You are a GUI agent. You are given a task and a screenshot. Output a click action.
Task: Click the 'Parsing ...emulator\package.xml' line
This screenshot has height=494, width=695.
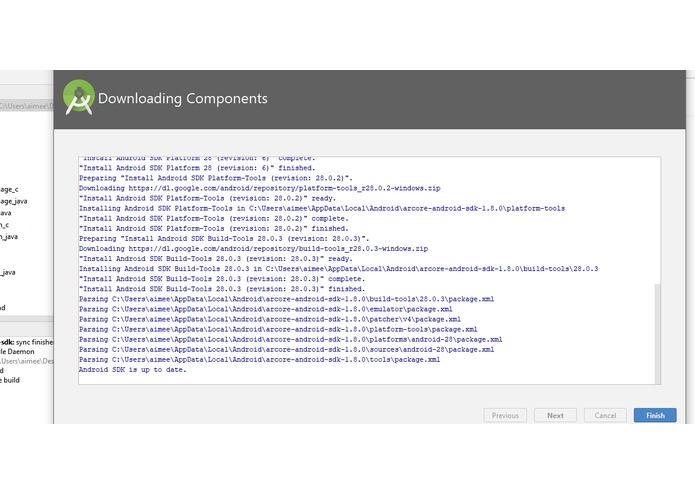(266, 309)
